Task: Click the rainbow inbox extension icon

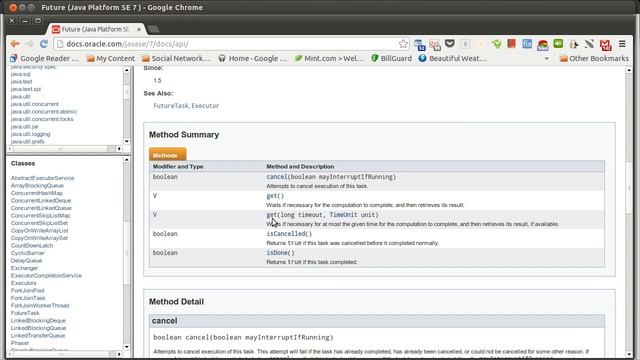Action: (x=542, y=44)
